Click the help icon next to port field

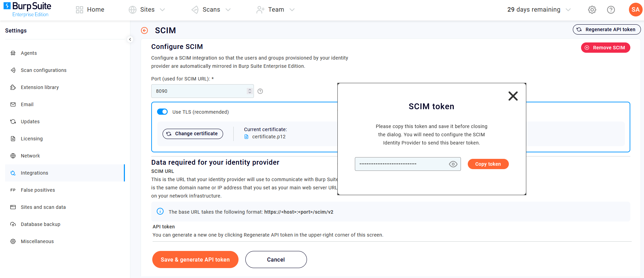coord(260,91)
